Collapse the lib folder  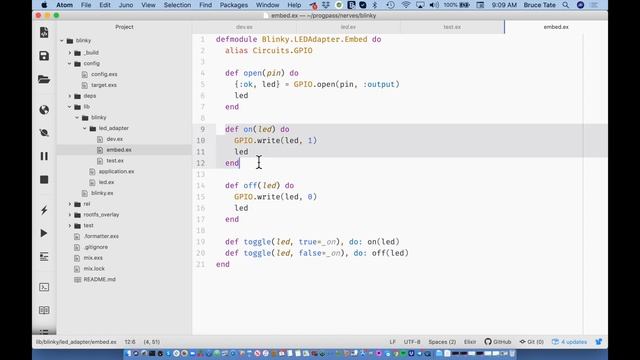click(x=70, y=107)
